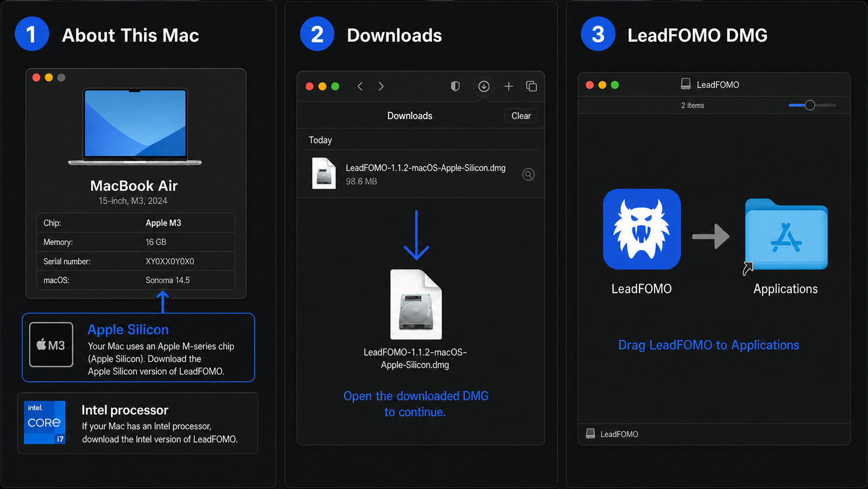Screen dimensions: 868x489
Task: Click the tab overview squares icon
Action: [532, 86]
